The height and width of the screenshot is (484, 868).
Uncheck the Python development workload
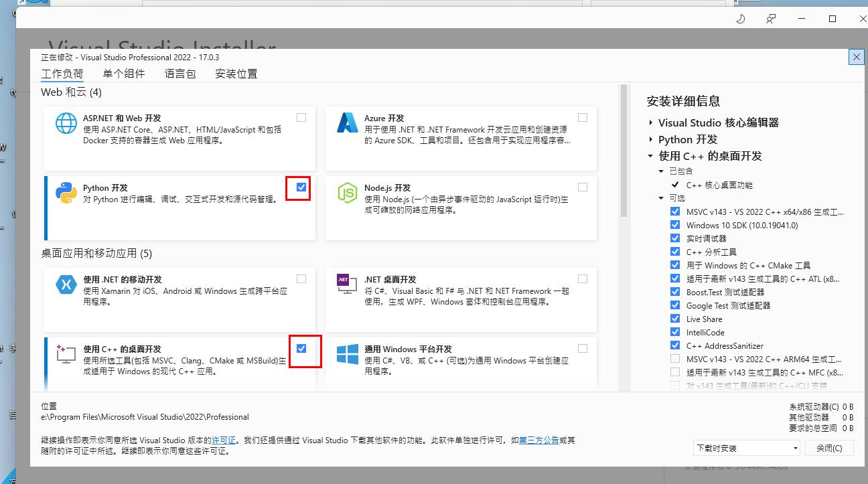click(x=301, y=187)
